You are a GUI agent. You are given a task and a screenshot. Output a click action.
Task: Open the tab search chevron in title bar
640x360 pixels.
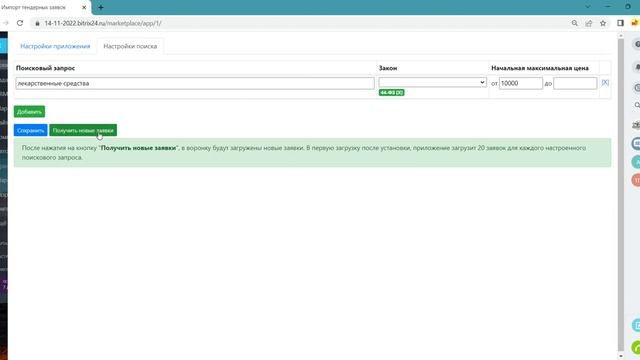pyautogui.click(x=588, y=7)
